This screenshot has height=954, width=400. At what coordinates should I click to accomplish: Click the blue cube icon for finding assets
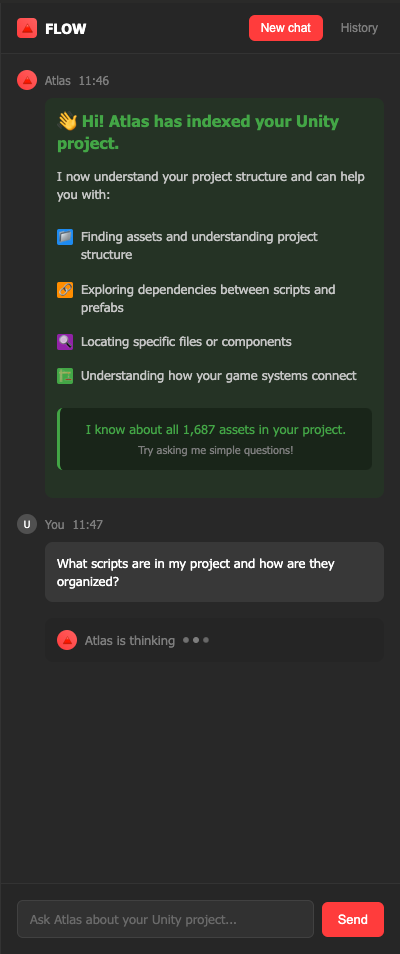pyautogui.click(x=65, y=237)
